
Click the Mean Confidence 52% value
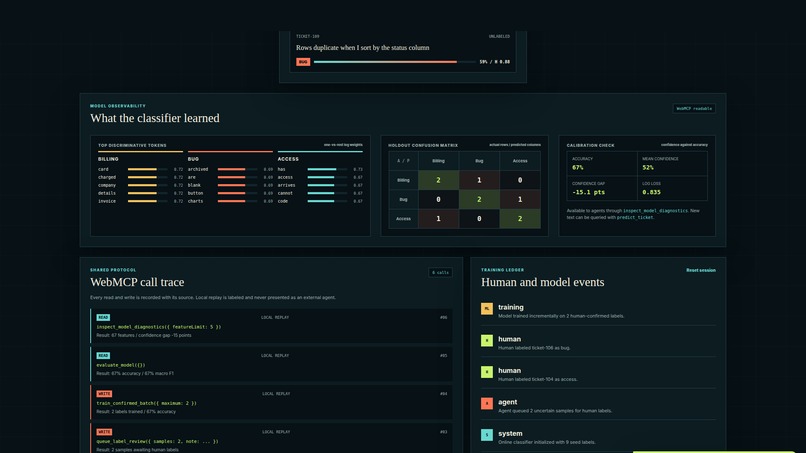click(648, 168)
